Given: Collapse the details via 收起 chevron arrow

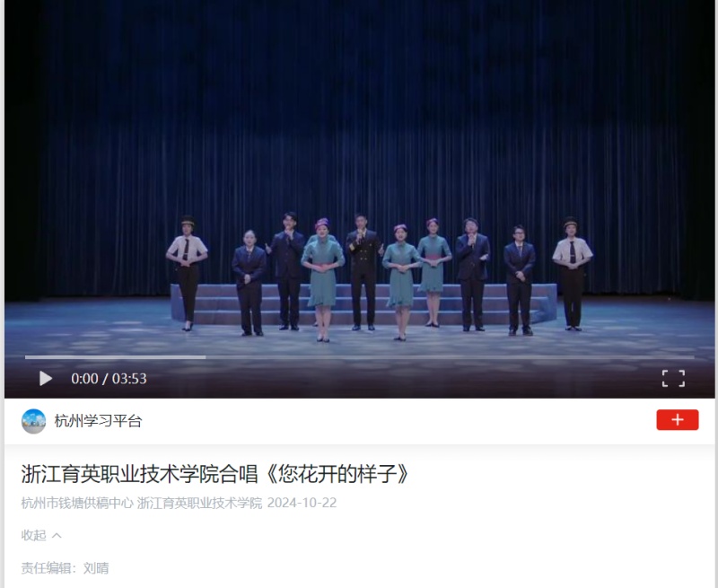Looking at the screenshot, I should tap(57, 535).
